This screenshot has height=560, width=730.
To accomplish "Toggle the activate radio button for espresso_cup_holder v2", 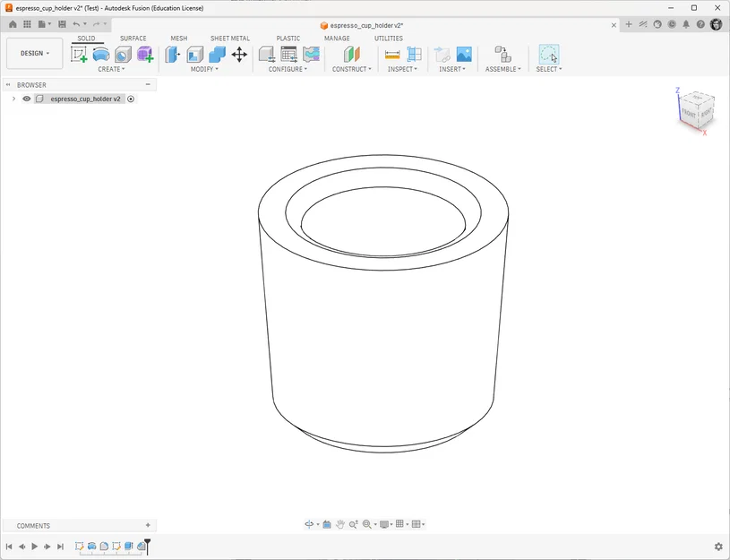I will coord(131,99).
